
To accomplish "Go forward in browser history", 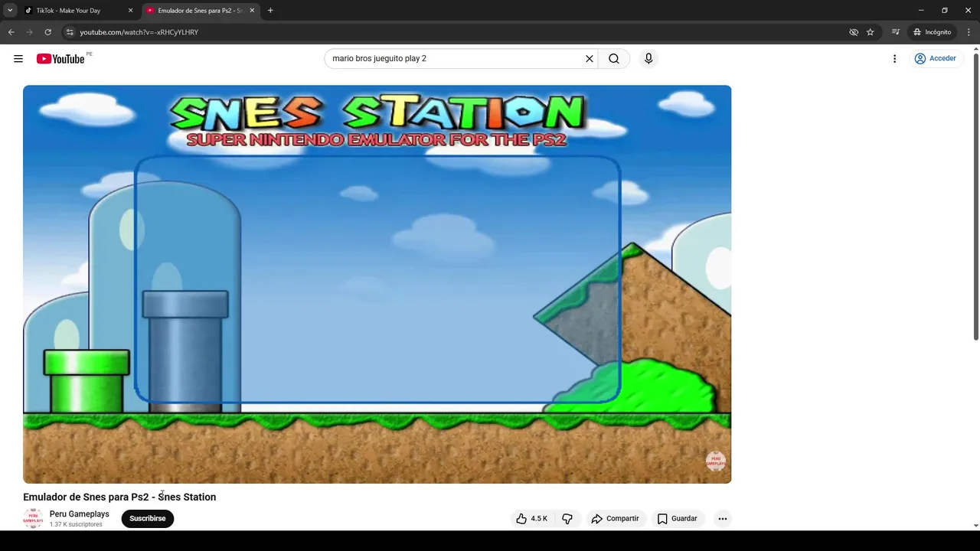I will (x=29, y=32).
